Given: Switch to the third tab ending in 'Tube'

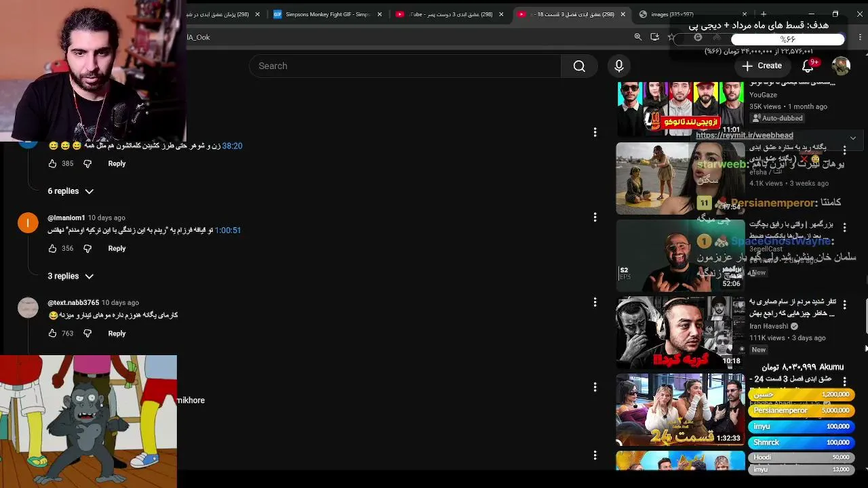Looking at the screenshot, I should point(448,14).
